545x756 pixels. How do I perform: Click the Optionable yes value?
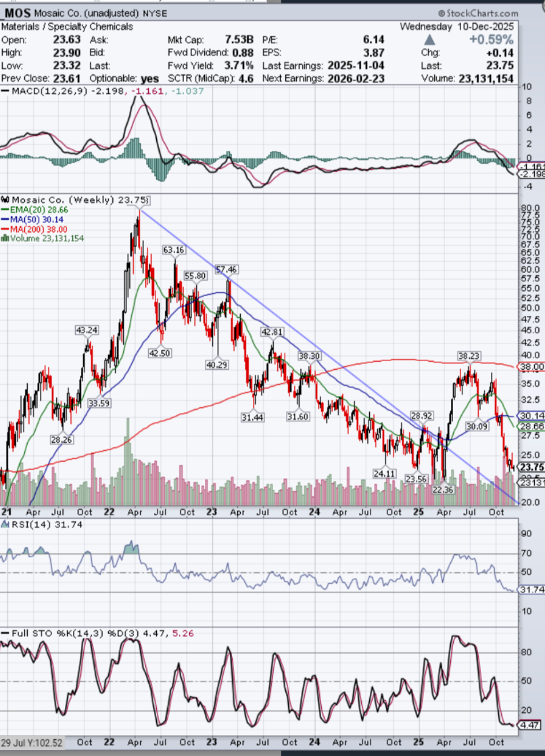(x=149, y=78)
